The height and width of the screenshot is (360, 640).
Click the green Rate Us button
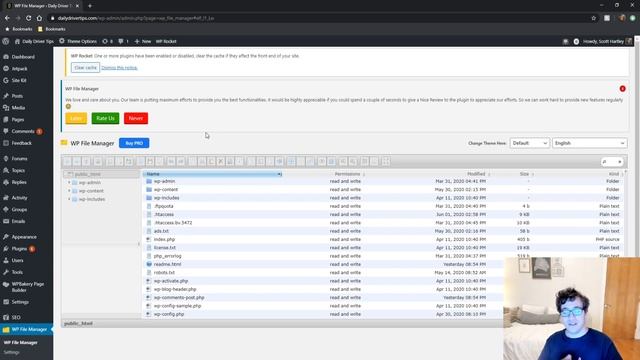pos(105,118)
